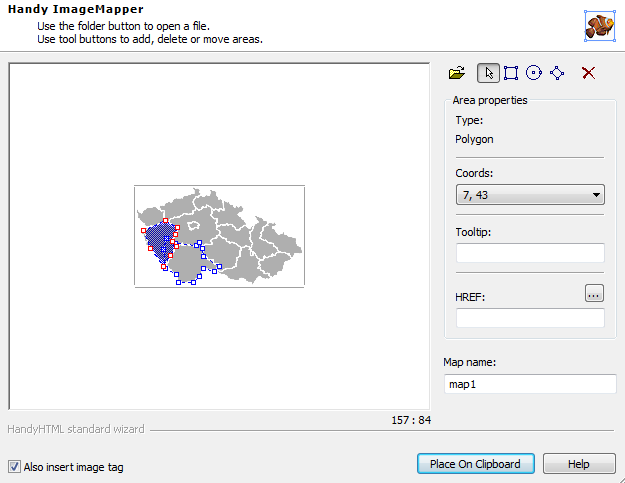Viewport: 625px width, 483px height.
Task: Click the HandyHTML standard wizard label
Action: click(x=76, y=429)
